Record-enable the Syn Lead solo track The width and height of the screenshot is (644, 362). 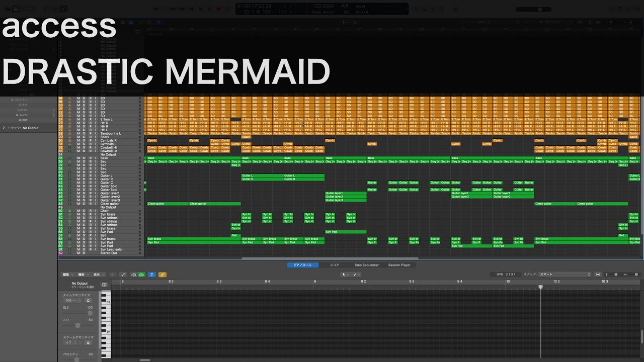point(90,249)
